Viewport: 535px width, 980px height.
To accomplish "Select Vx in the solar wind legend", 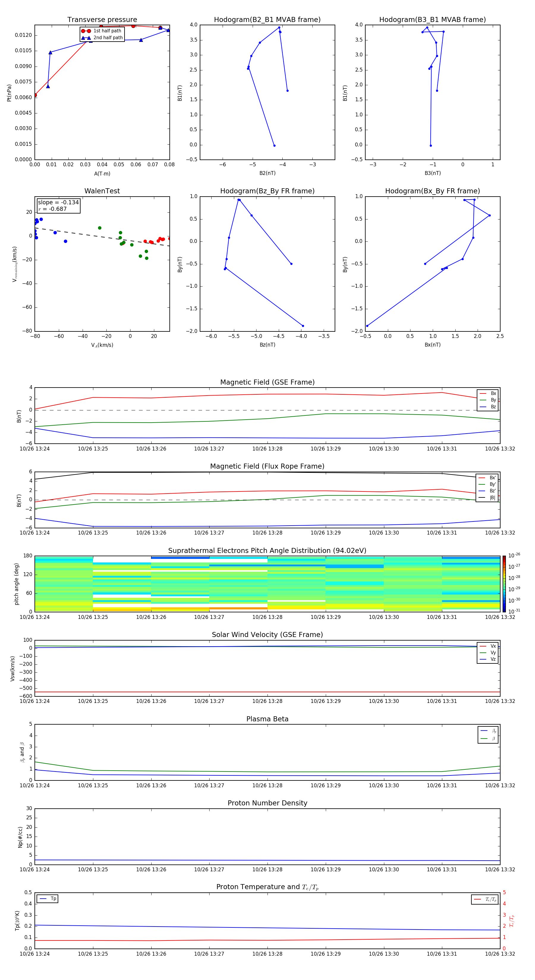I will tap(488, 646).
